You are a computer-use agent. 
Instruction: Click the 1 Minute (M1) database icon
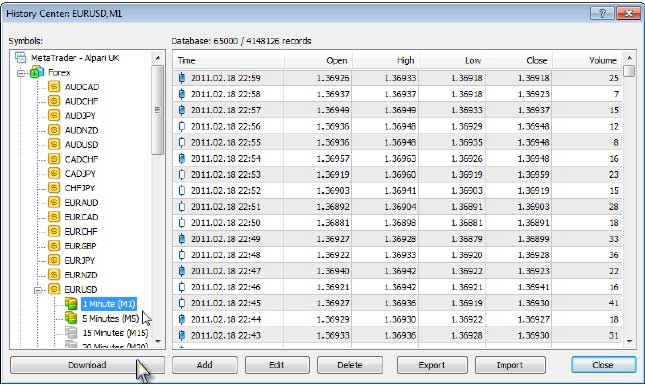[71, 304]
